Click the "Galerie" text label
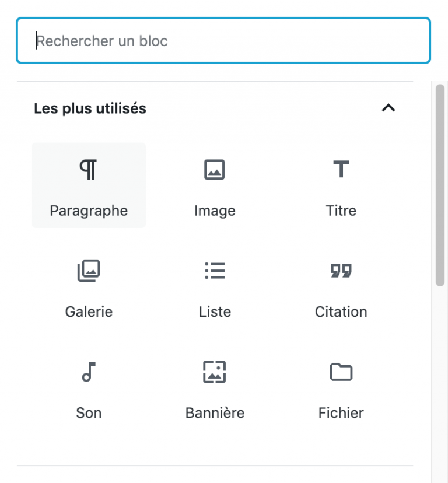The height and width of the screenshot is (483, 448). coord(89,311)
